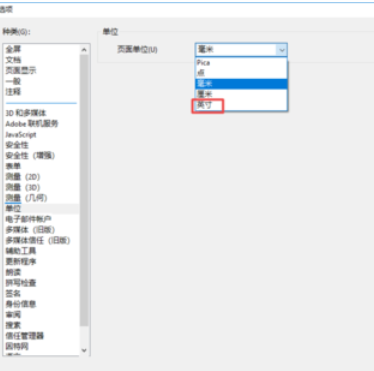Select 多媒体信任（旧版）category
Image resolution: width=374 pixels, height=371 pixels.
click(x=38, y=240)
